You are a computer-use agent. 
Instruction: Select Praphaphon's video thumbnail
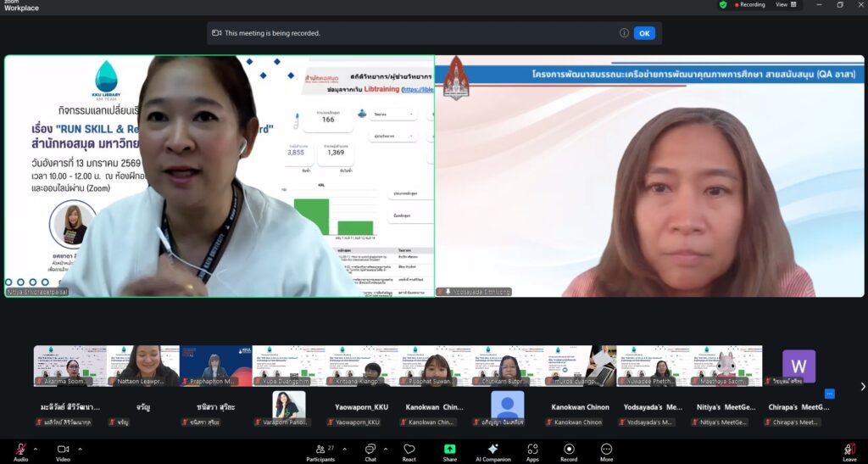pyautogui.click(x=215, y=366)
